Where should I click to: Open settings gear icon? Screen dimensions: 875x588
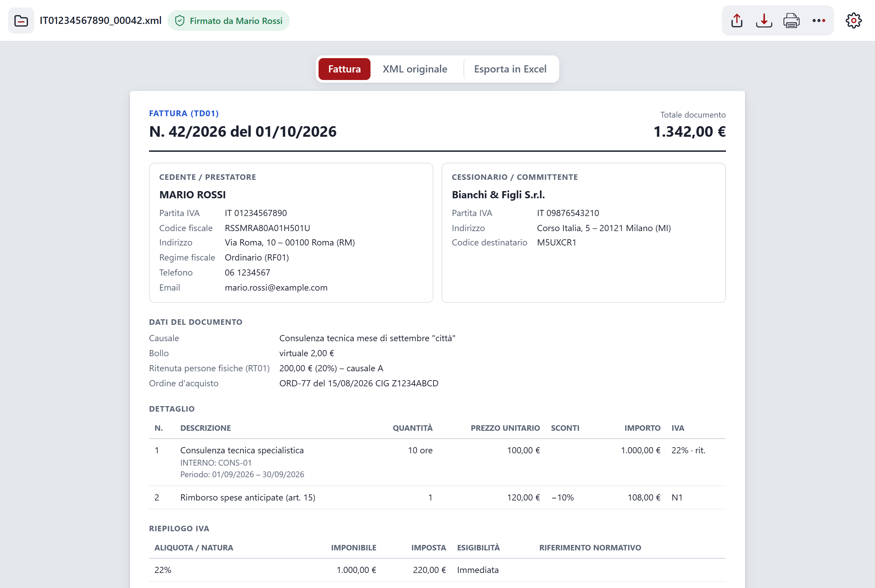tap(853, 21)
